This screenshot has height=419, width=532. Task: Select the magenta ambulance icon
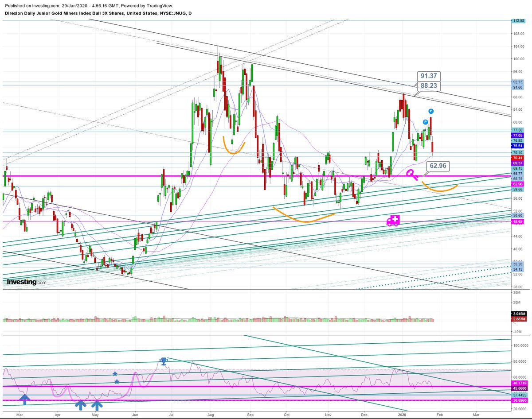click(x=393, y=221)
